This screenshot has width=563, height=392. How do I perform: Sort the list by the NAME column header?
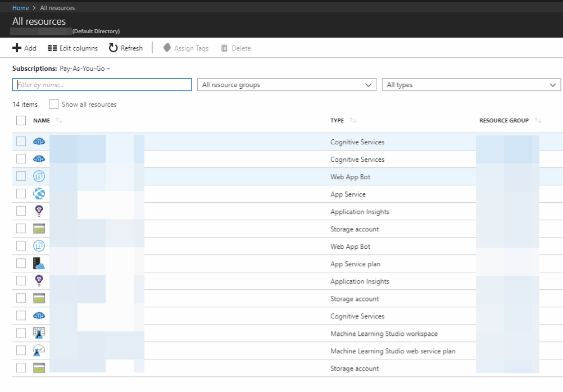[42, 121]
